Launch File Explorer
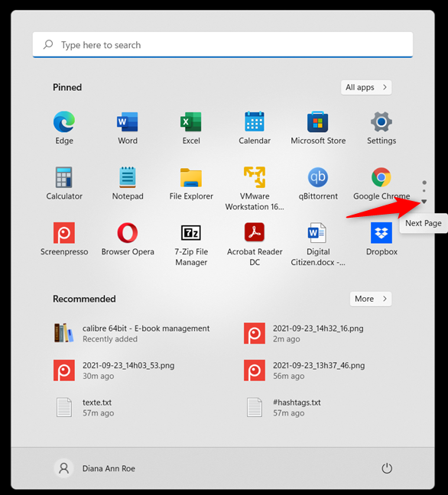 191,183
